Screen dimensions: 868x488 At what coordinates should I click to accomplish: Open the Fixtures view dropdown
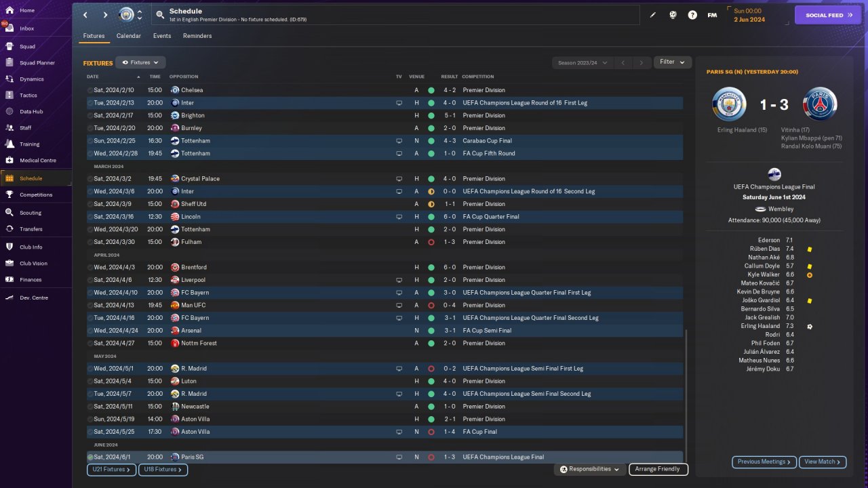coord(140,62)
